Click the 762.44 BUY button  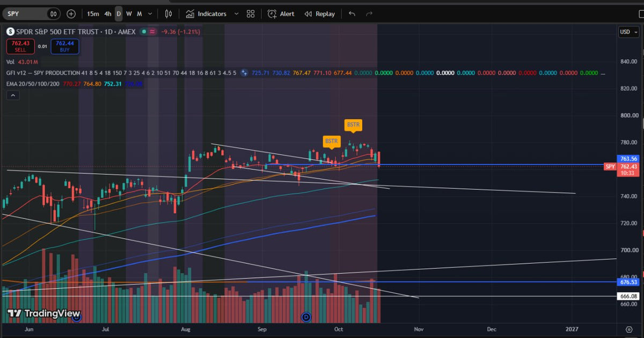[64, 47]
